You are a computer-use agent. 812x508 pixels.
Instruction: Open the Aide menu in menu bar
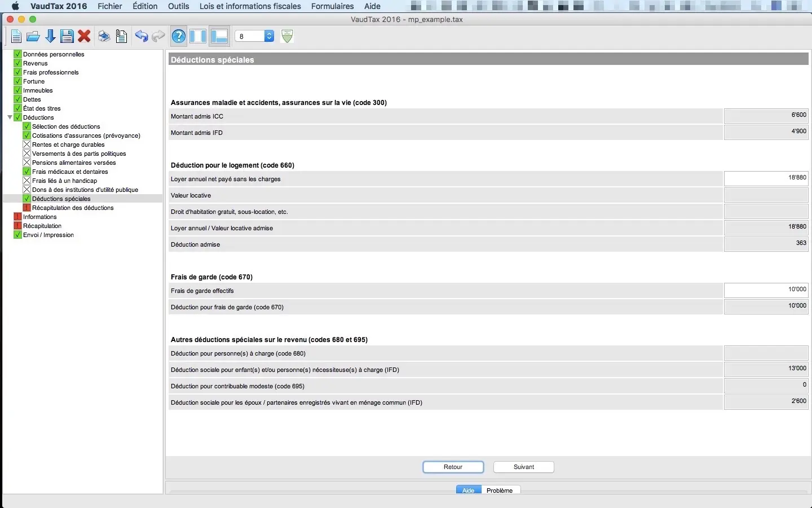click(x=372, y=6)
